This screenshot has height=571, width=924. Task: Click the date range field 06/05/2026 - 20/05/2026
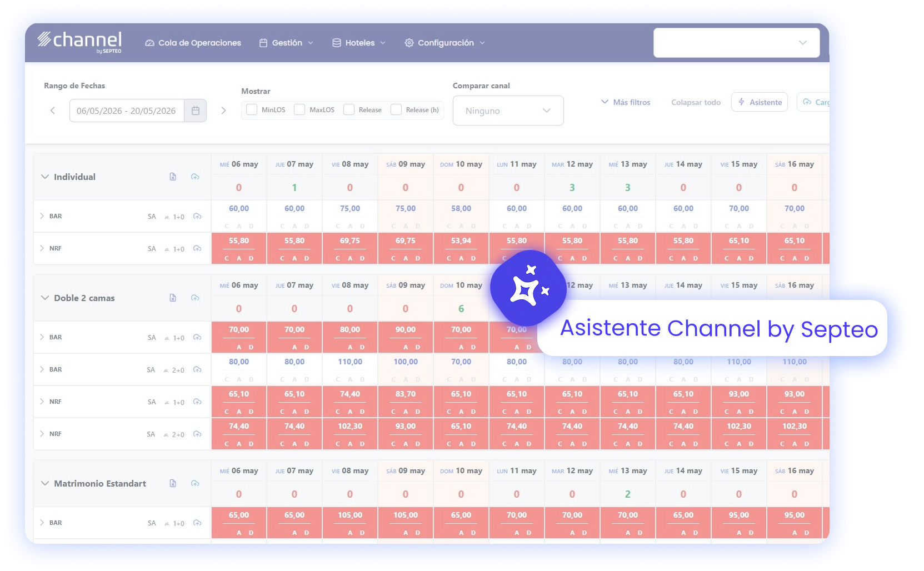127,111
